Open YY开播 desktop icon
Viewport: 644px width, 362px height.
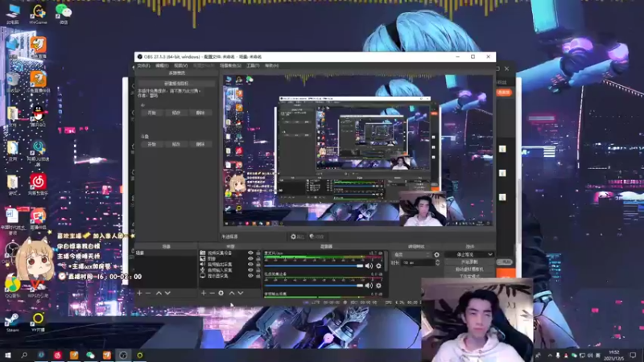click(x=38, y=323)
